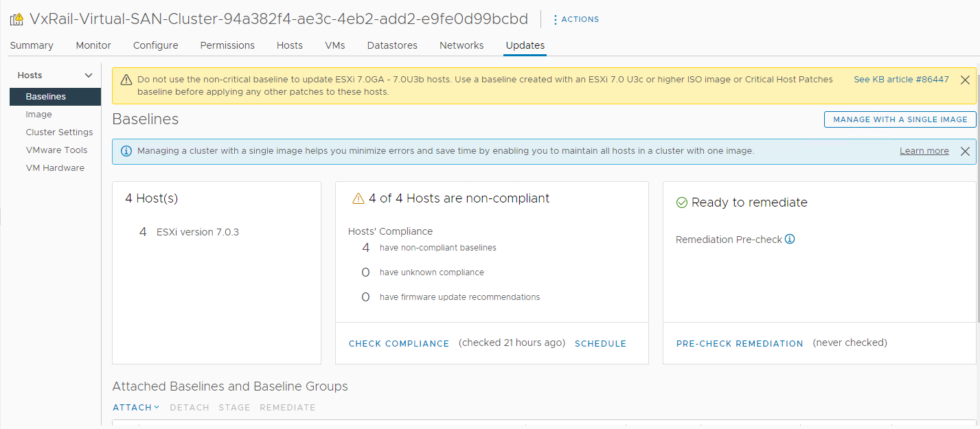Click the green Ready to remediate checkmark
This screenshot has height=429, width=980.
pos(682,202)
